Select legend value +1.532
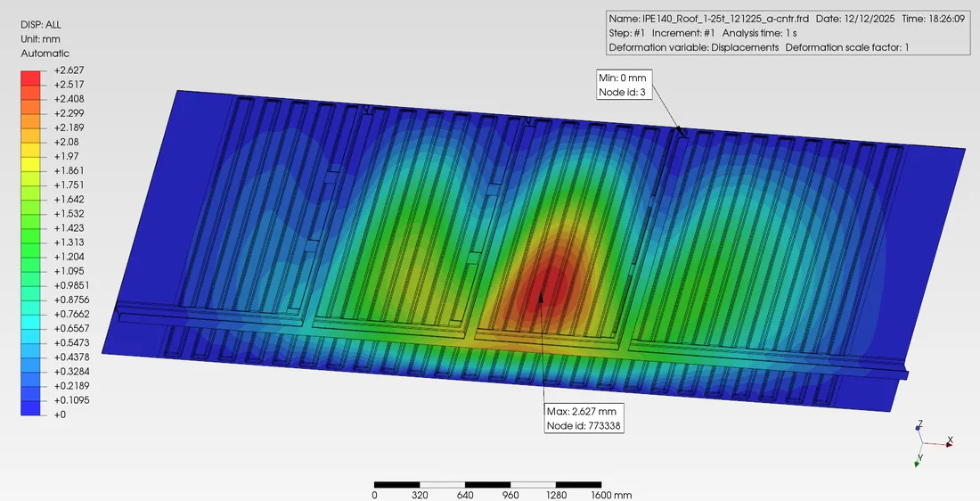 coord(69,214)
